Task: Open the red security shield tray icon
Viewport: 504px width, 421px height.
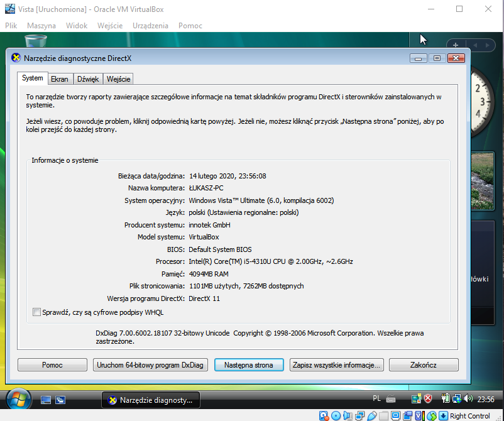Action: click(428, 399)
